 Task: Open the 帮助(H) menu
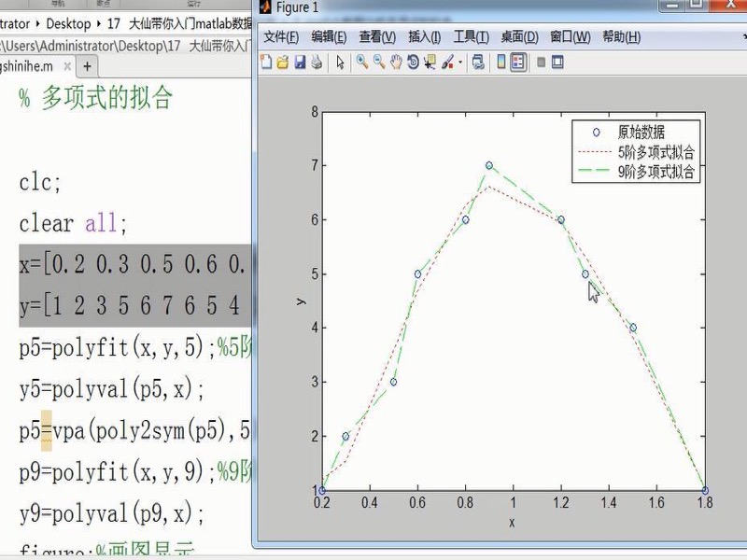(621, 36)
